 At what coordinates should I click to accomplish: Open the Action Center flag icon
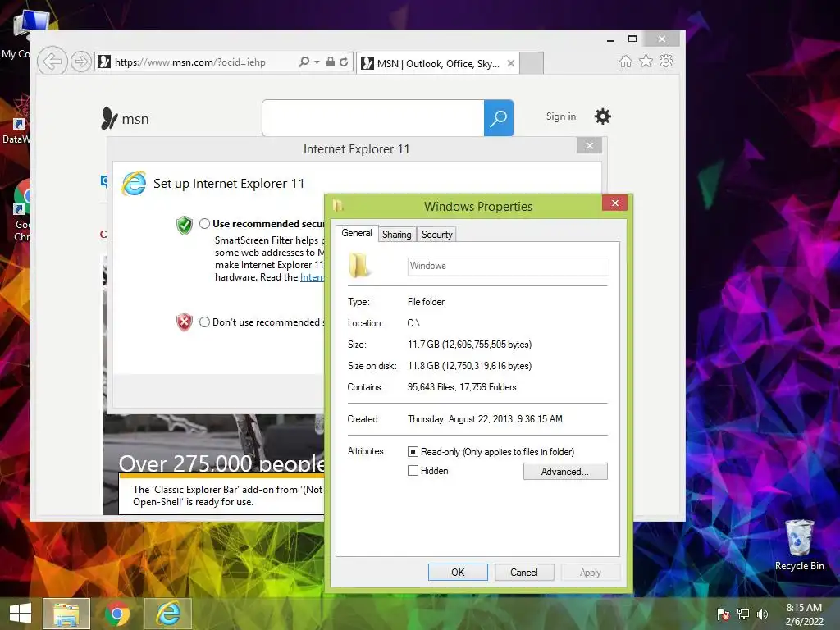[723, 614]
